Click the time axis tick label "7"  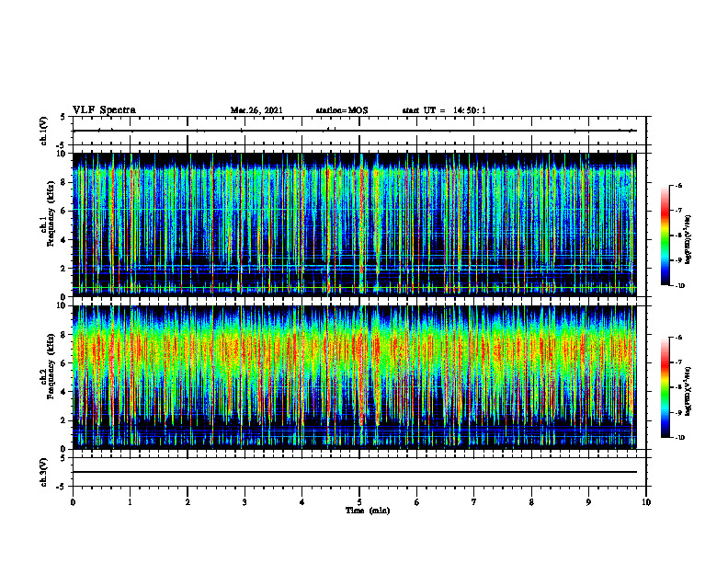[474, 502]
